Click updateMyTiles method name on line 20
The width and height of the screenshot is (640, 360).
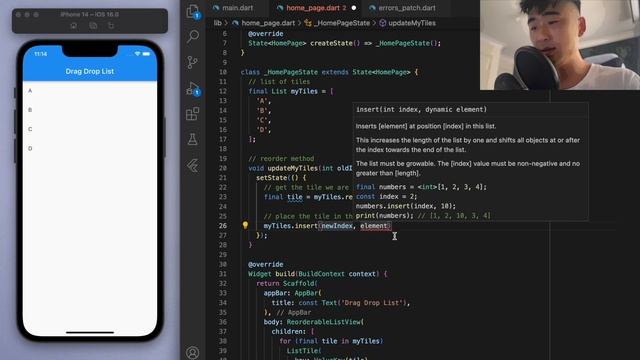tap(293, 168)
